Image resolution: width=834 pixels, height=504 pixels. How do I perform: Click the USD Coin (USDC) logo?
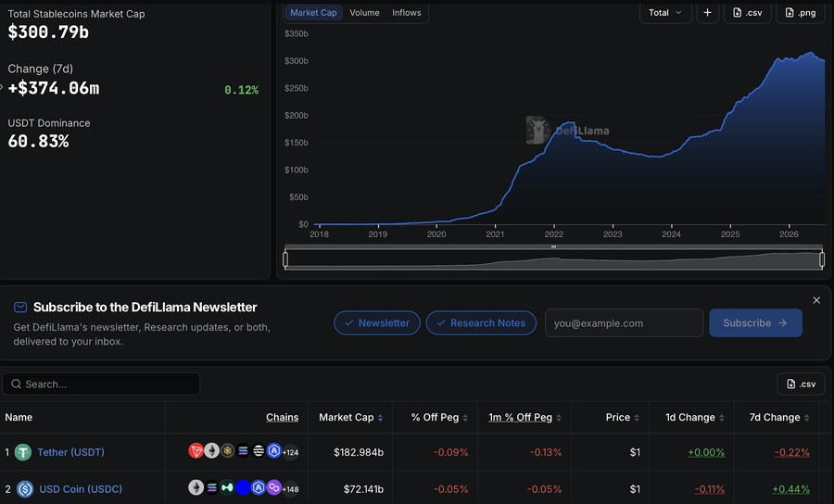pos(25,488)
